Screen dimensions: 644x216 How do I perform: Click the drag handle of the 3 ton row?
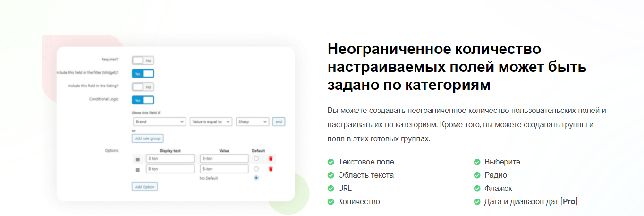pyautogui.click(x=138, y=159)
